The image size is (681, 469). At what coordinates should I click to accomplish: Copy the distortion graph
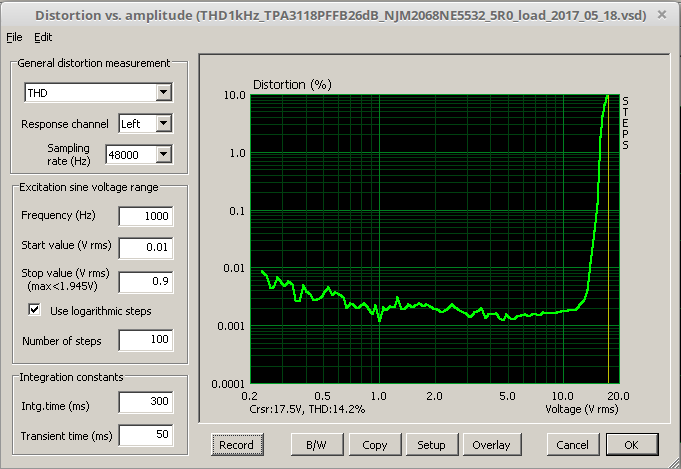375,444
